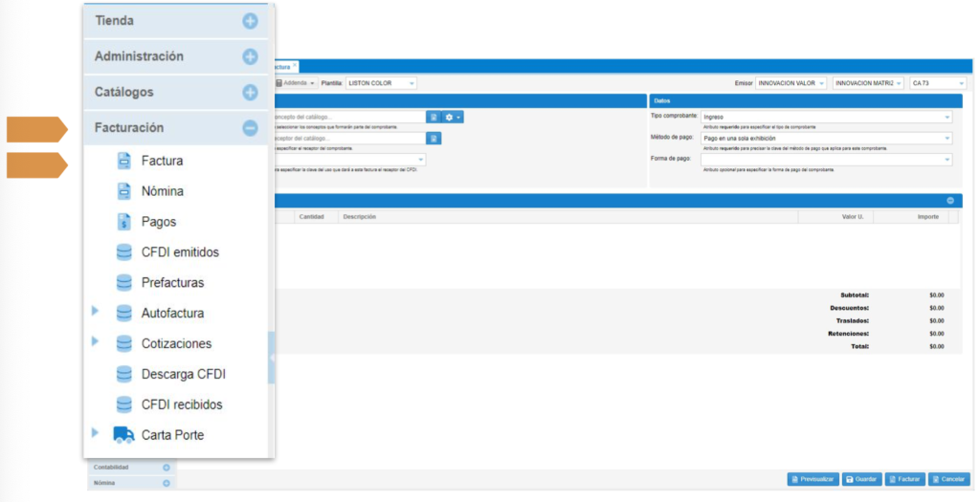Image resolution: width=980 pixels, height=502 pixels.
Task: Open CFDI emitidos list
Action: 180,252
